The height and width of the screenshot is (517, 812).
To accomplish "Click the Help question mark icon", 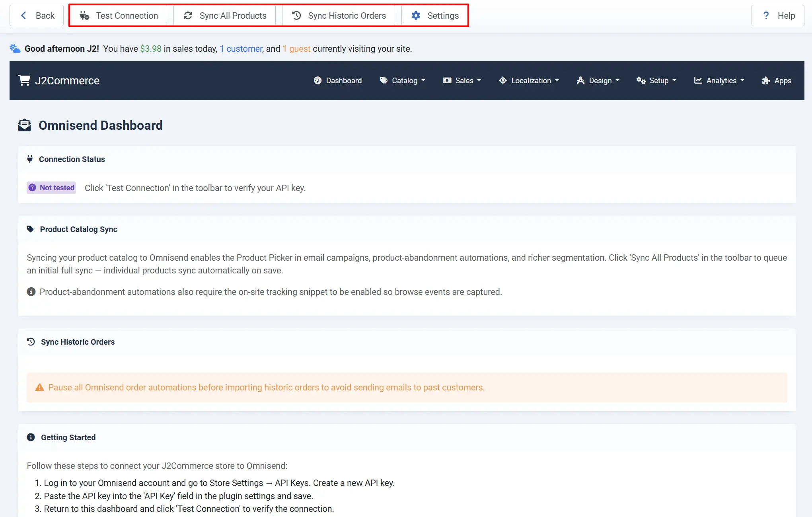I will [766, 16].
